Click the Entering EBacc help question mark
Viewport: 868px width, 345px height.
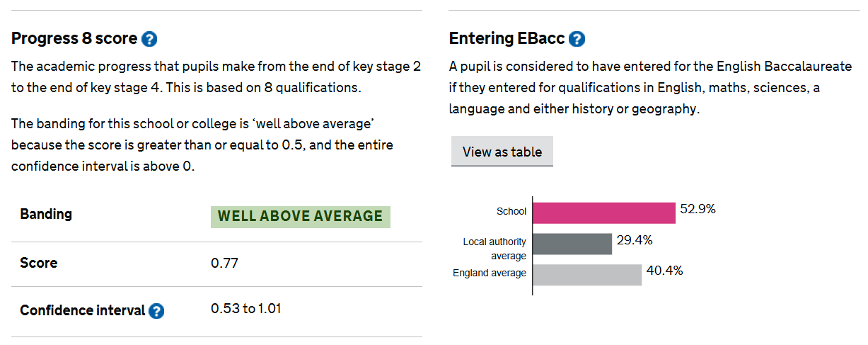point(577,39)
